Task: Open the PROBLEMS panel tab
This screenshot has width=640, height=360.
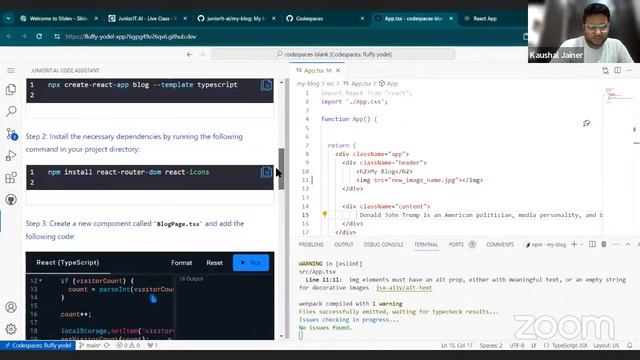Action: (311, 244)
